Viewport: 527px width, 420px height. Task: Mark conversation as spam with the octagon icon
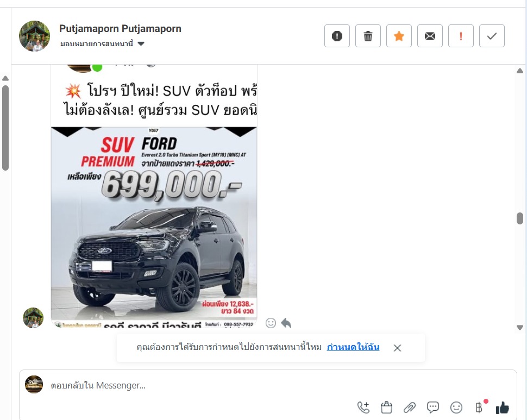[337, 36]
